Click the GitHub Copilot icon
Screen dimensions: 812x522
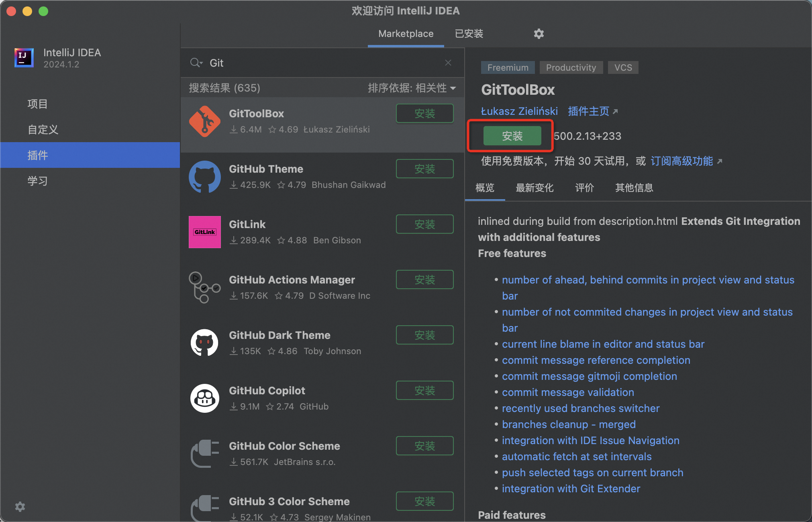point(204,398)
